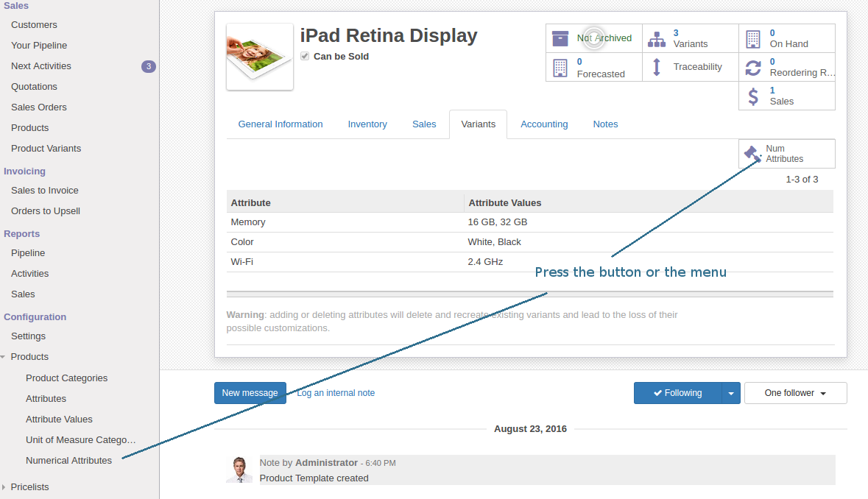Click the New message button
Viewport: 868px width, 499px height.
pos(250,393)
